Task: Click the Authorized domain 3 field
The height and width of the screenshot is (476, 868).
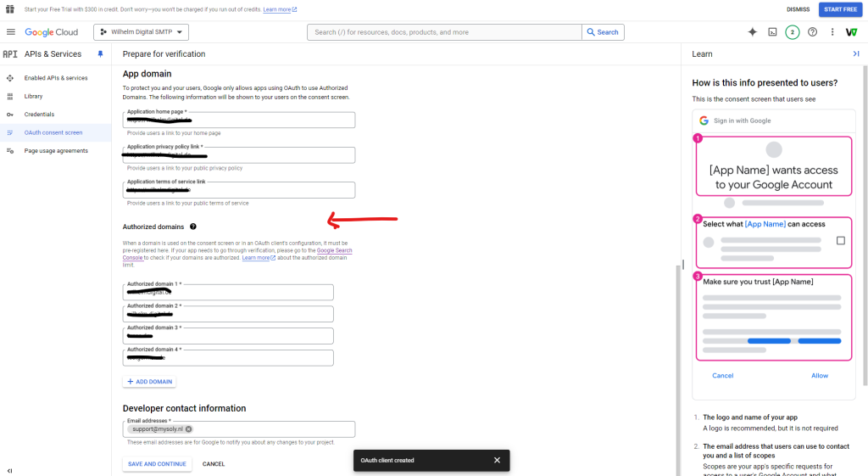Action: click(228, 336)
